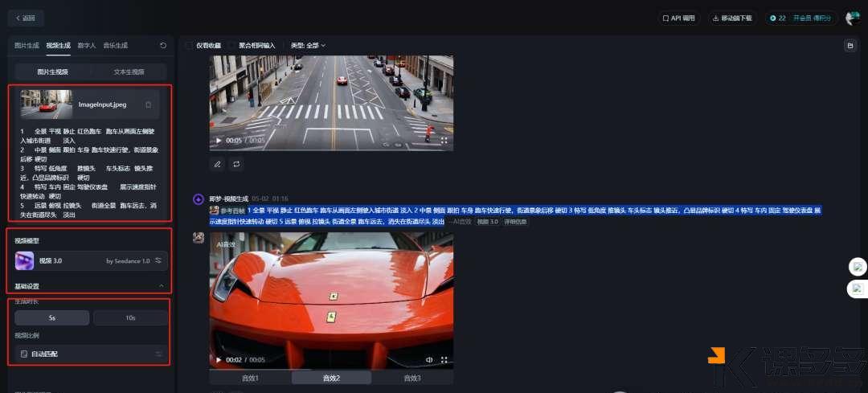Click the upper floating round side button
Screen dimensions: 868x393
point(858,268)
